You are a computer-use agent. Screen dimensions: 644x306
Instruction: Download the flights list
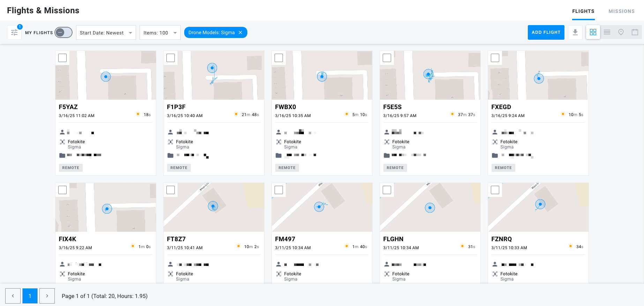pyautogui.click(x=575, y=32)
